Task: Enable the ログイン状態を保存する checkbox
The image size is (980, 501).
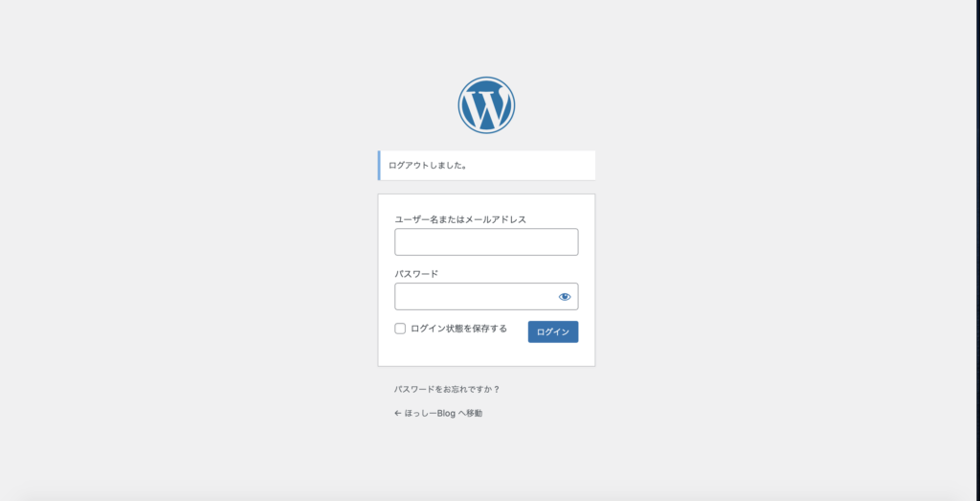Action: point(400,329)
